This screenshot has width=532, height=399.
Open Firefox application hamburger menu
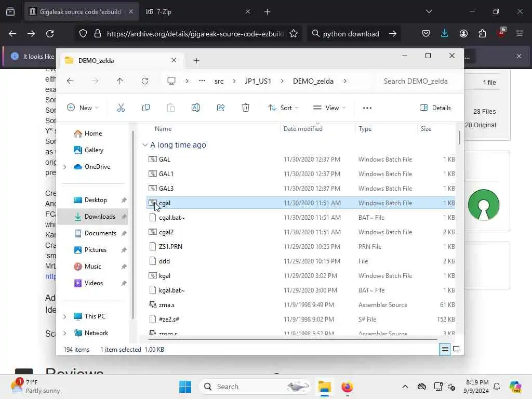click(x=520, y=34)
